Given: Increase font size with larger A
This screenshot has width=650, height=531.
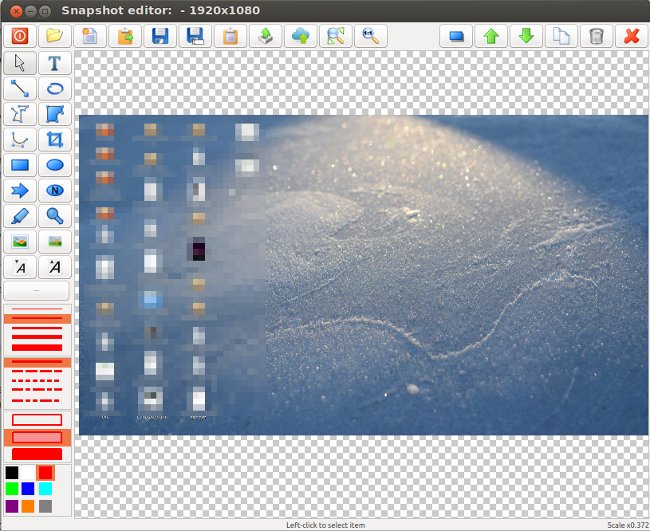Looking at the screenshot, I should coord(55,267).
